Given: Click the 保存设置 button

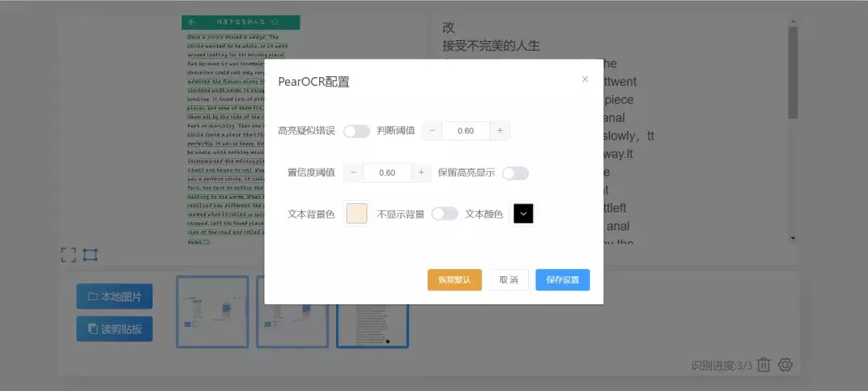Looking at the screenshot, I should click(563, 280).
